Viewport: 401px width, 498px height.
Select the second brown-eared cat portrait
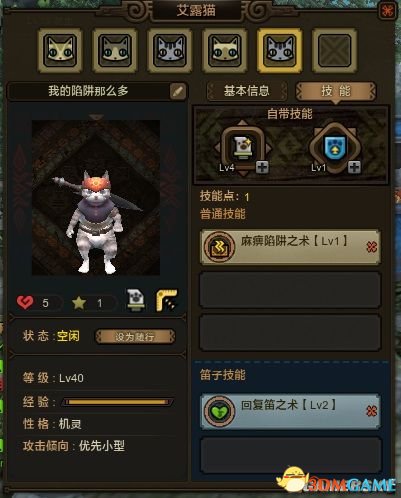coord(115,51)
